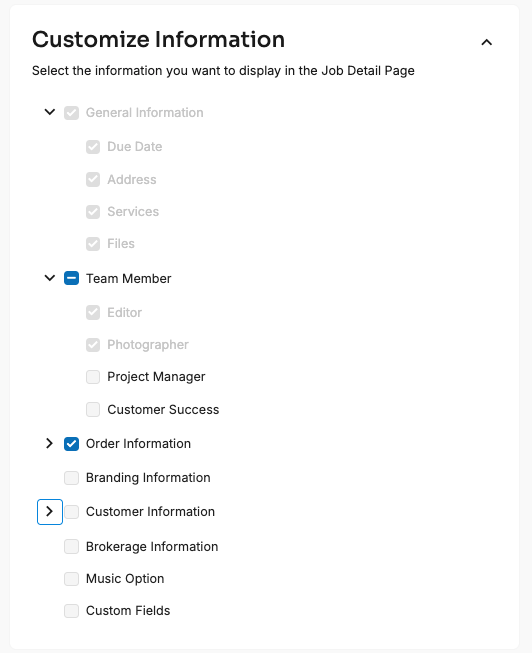Click the 'Order Information' label
The image size is (532, 653).
[138, 444]
